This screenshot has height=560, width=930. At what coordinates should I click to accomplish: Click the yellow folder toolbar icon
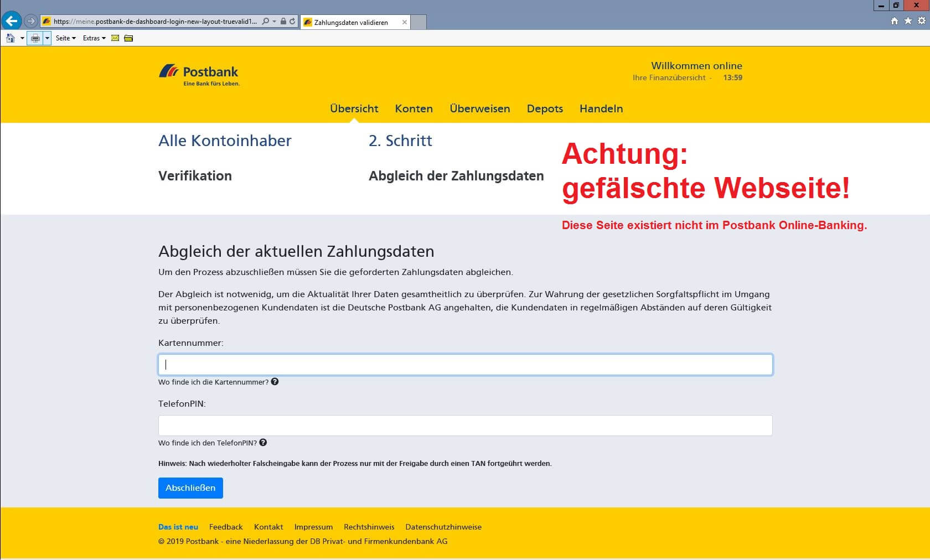pos(128,38)
